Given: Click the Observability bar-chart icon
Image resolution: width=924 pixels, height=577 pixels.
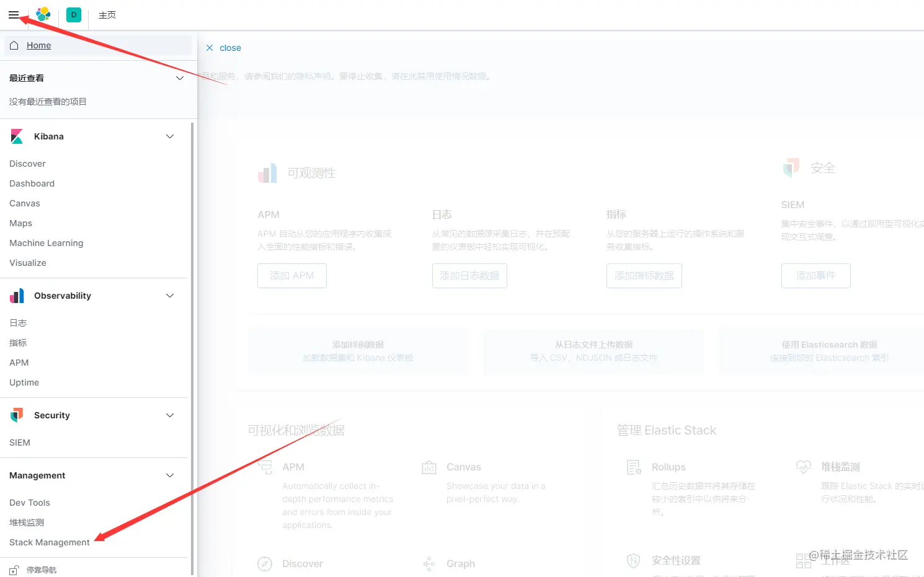Looking at the screenshot, I should pyautogui.click(x=17, y=296).
